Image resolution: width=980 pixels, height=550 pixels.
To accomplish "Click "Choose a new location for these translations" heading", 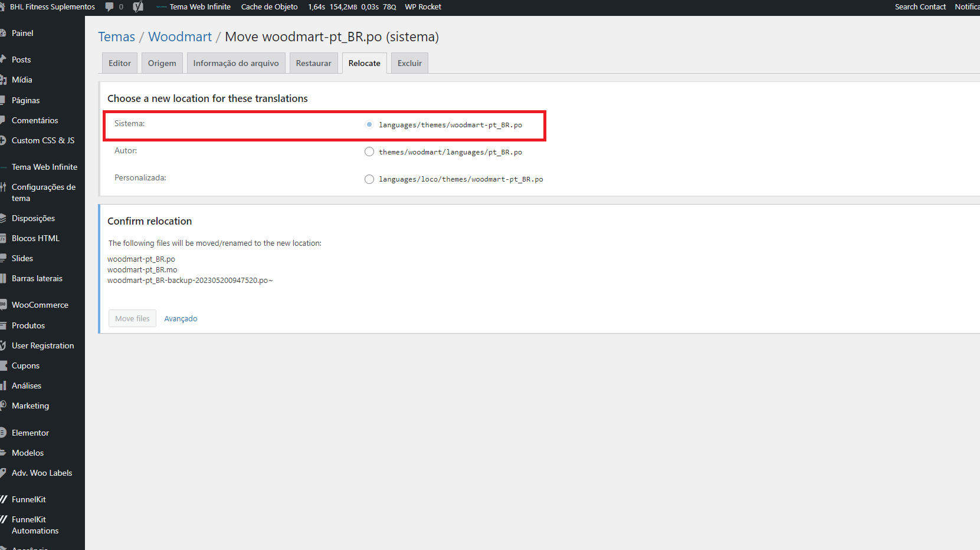I will 208,98.
